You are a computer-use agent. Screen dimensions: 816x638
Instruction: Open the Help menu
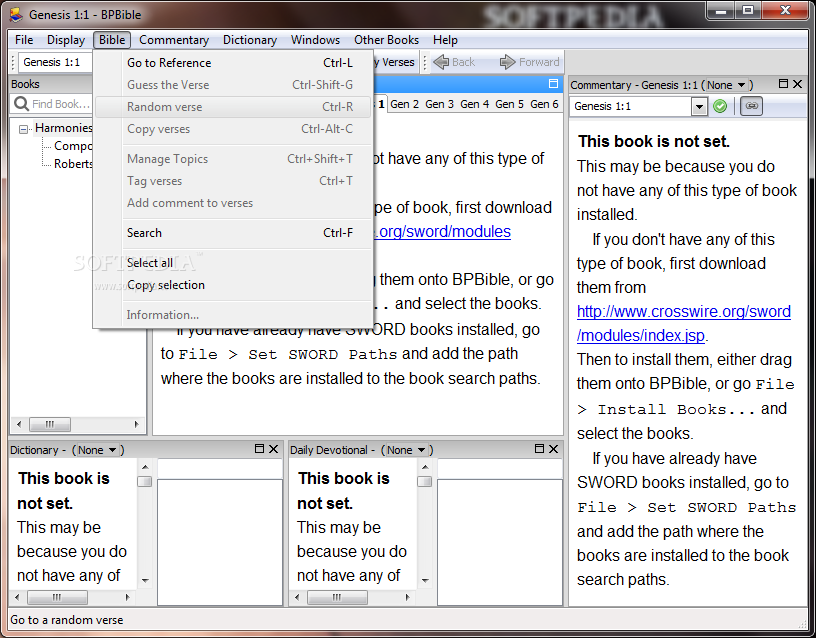point(445,40)
